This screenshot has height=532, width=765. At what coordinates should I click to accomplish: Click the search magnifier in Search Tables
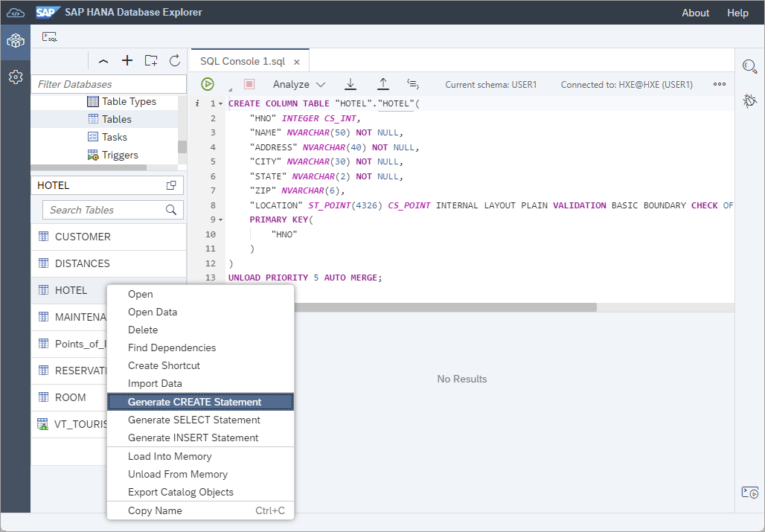pos(170,210)
